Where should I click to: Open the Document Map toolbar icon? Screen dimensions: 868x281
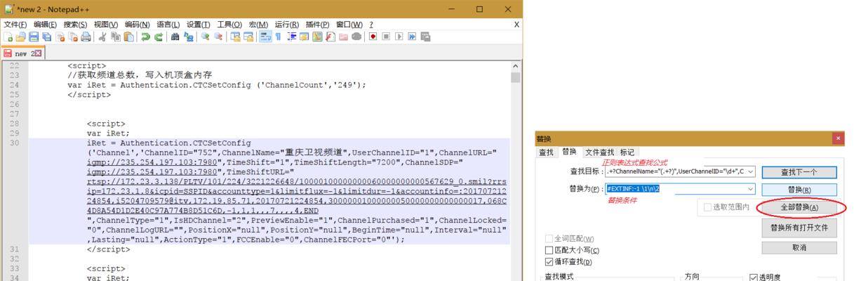click(x=317, y=37)
